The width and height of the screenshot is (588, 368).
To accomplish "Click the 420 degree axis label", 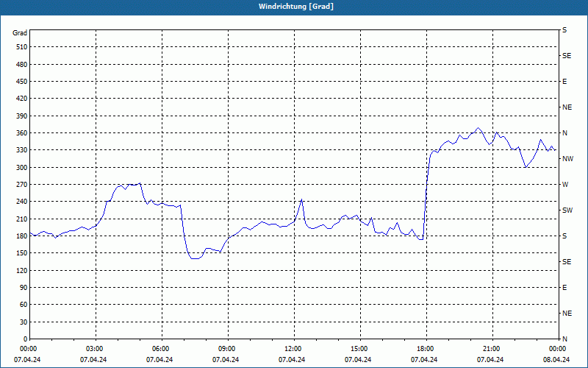I will pyautogui.click(x=22, y=99).
